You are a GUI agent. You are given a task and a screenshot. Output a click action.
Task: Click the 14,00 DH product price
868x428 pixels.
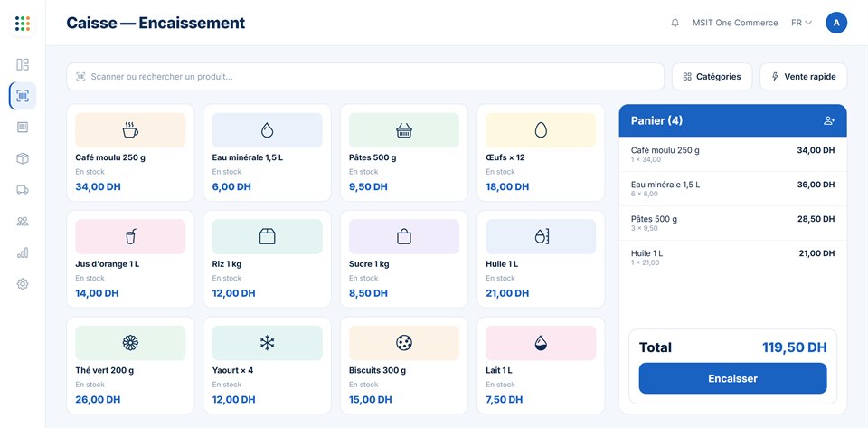[97, 293]
